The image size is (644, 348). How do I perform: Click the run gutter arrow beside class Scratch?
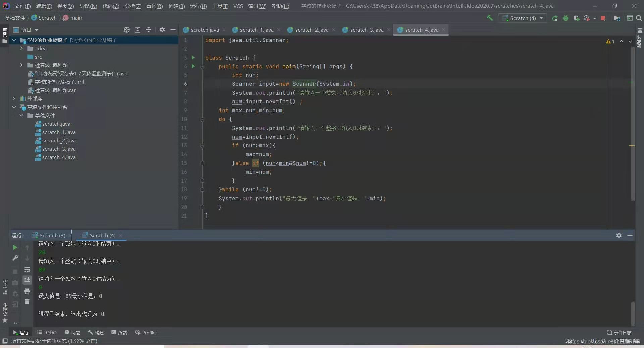click(x=193, y=57)
